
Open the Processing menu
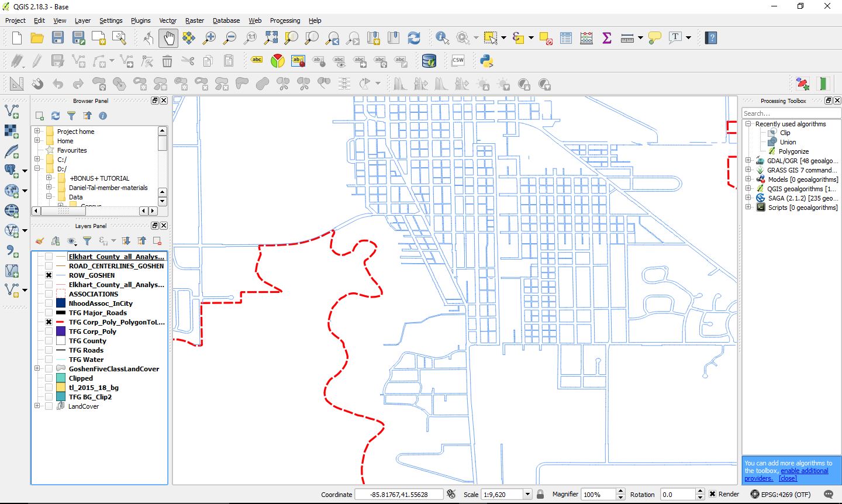(x=285, y=20)
